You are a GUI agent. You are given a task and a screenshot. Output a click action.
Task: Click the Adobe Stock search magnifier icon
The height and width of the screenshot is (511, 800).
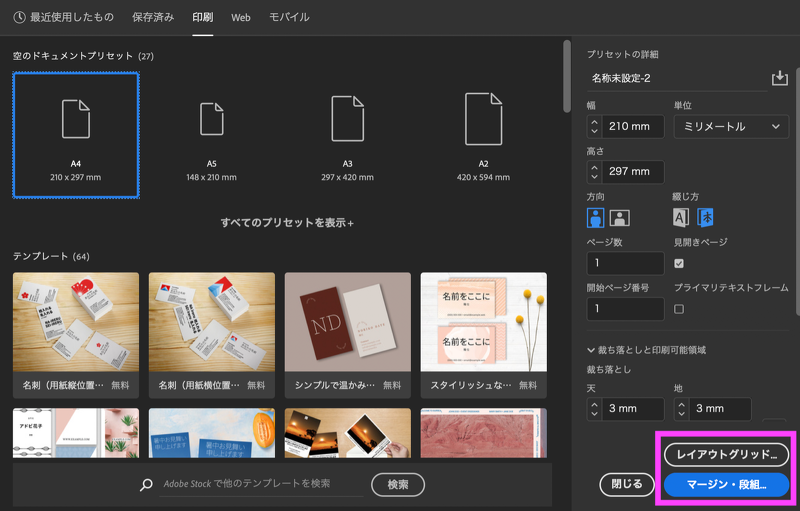click(147, 485)
